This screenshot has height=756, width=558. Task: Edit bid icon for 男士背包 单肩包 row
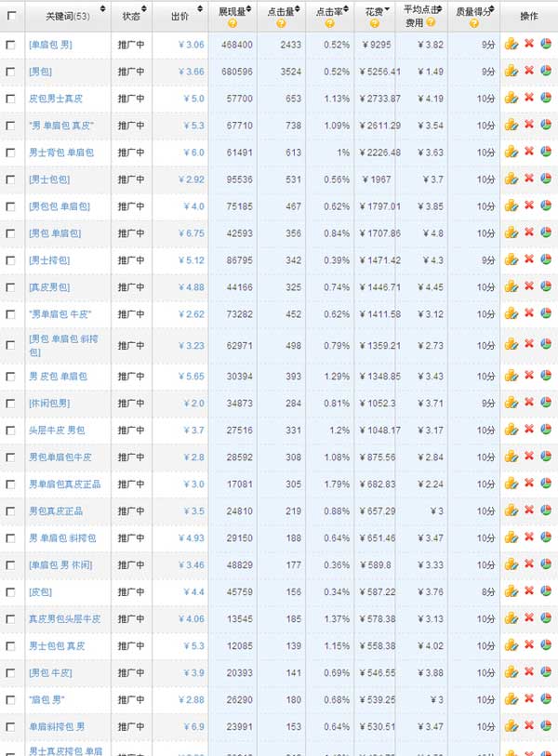tap(511, 153)
